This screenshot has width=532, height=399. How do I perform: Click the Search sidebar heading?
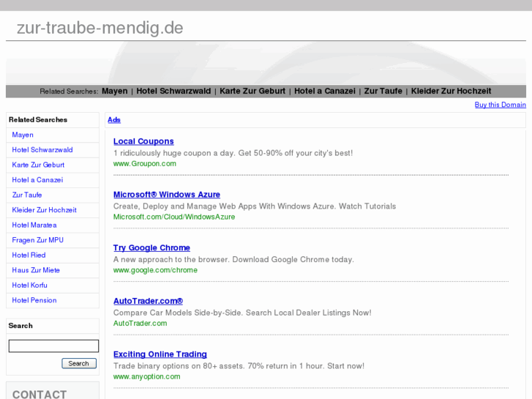point(20,326)
